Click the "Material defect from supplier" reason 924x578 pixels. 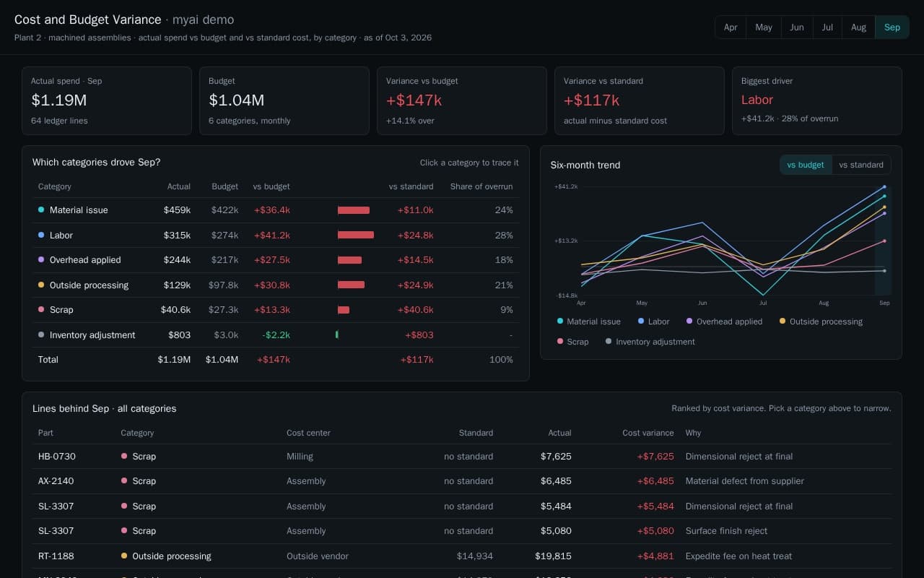[744, 481]
